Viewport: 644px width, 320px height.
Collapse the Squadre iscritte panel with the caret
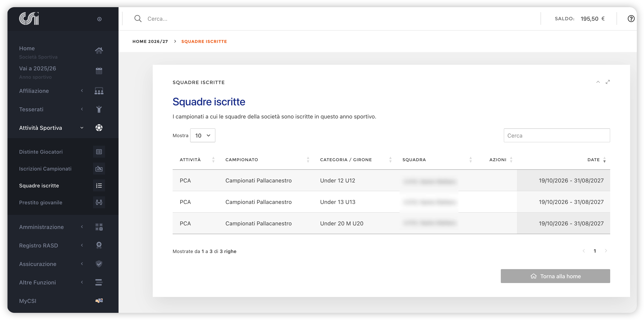[x=598, y=82]
